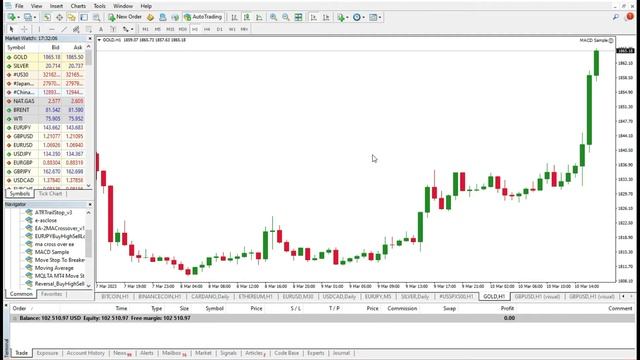Switch to SILVER,Daily chart tab
The width and height of the screenshot is (640, 360).
point(415,296)
